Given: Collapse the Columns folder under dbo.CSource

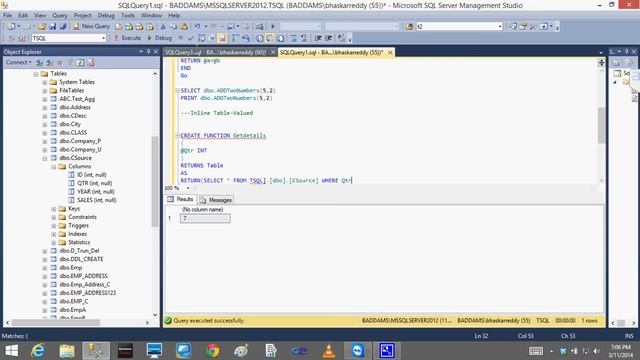Looking at the screenshot, I should (x=54, y=167).
